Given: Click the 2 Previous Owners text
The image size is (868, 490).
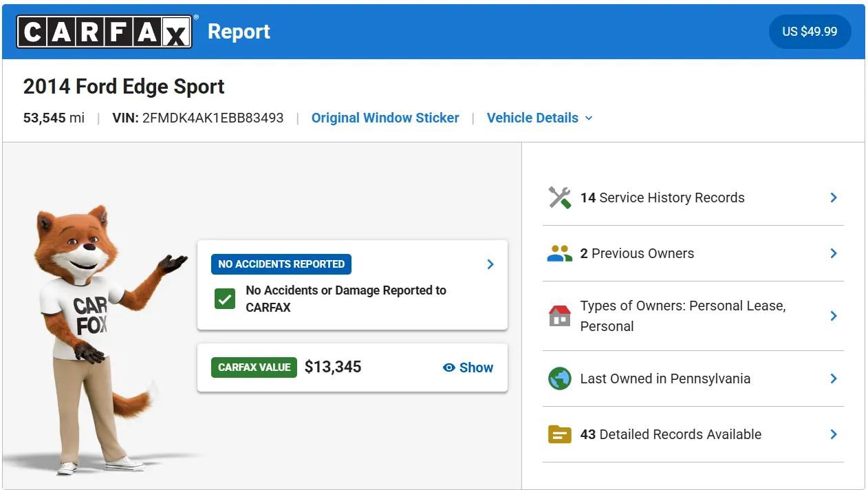Looking at the screenshot, I should [637, 253].
